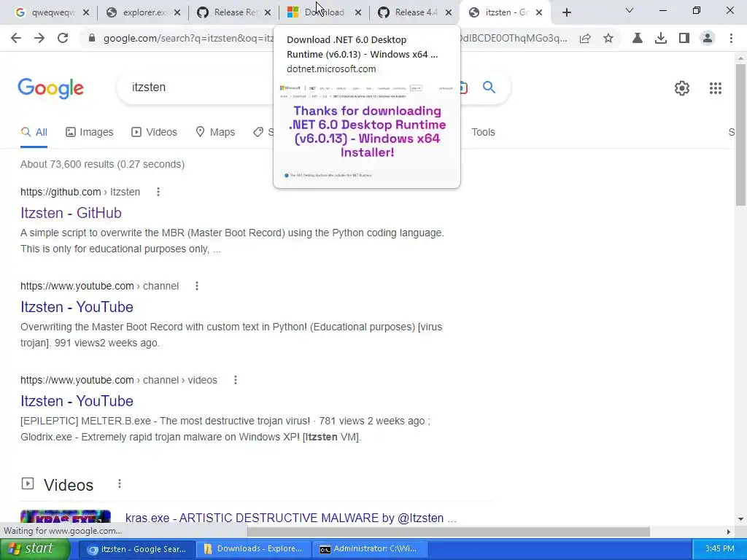
Task: Click the horizontal scrollbar at page bottom
Action: tap(449, 532)
